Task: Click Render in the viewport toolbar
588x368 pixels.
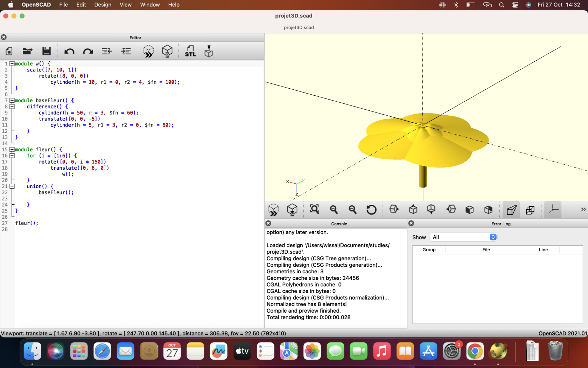Action: (x=292, y=210)
